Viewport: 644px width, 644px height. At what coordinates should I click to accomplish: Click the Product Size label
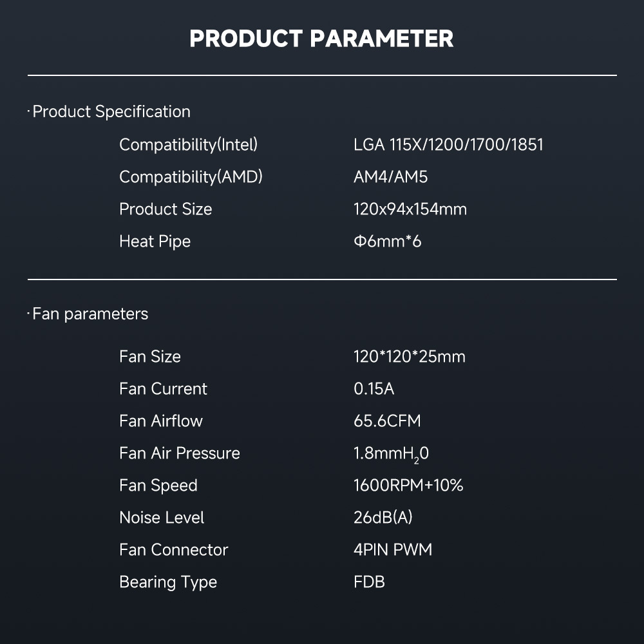point(166,209)
